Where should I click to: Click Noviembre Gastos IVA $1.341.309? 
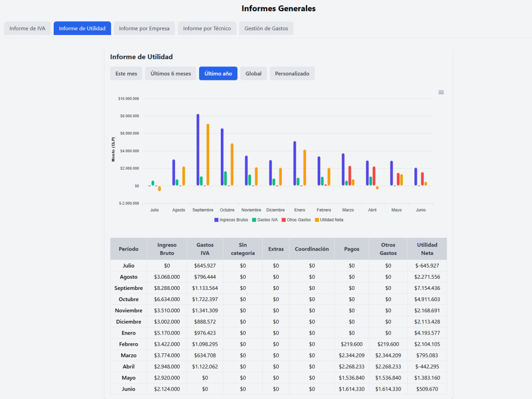coord(205,311)
